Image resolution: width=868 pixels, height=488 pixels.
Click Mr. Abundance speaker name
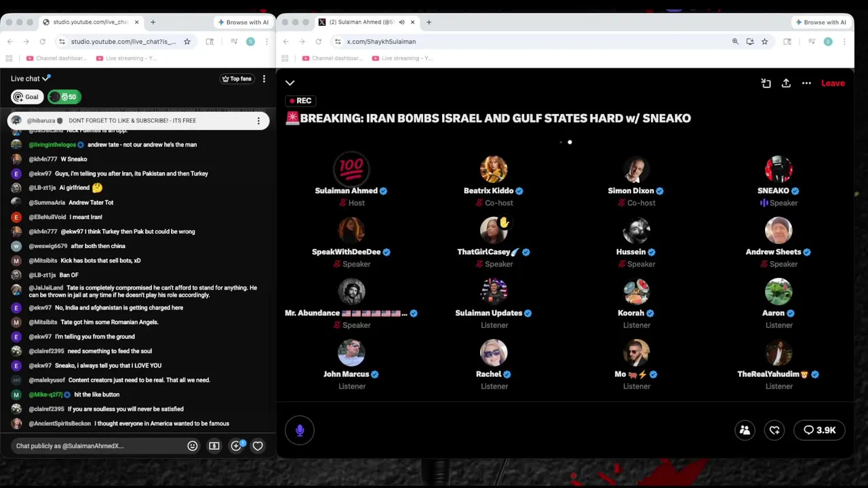pyautogui.click(x=346, y=313)
